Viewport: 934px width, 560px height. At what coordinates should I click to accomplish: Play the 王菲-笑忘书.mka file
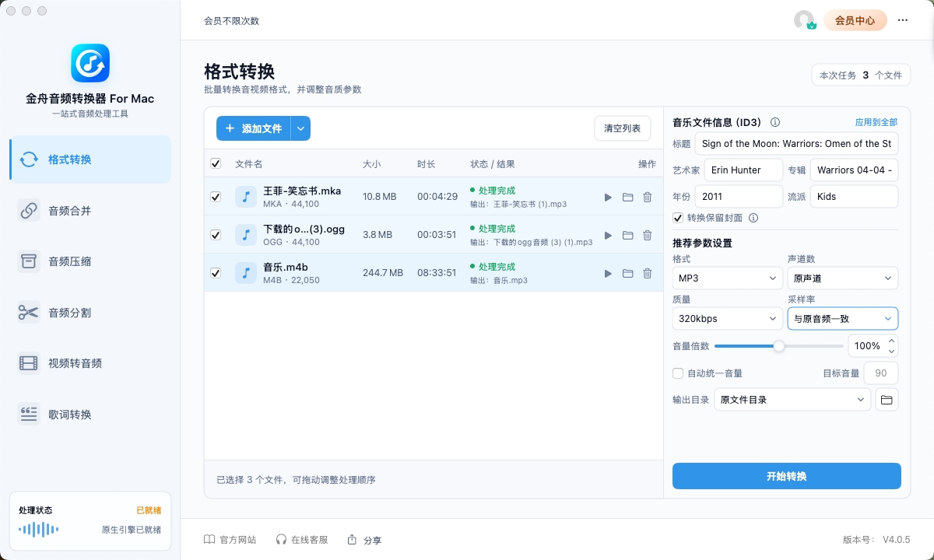(x=608, y=198)
